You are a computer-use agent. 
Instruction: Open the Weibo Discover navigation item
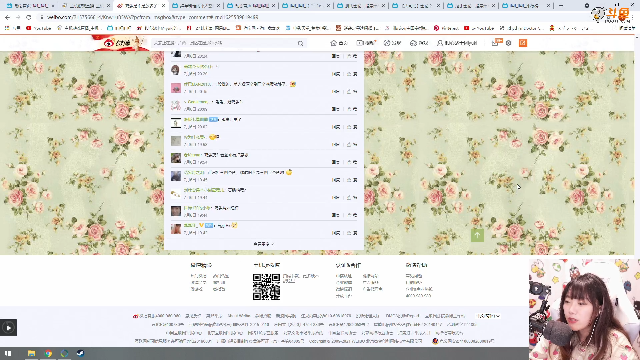pyautogui.click(x=393, y=43)
